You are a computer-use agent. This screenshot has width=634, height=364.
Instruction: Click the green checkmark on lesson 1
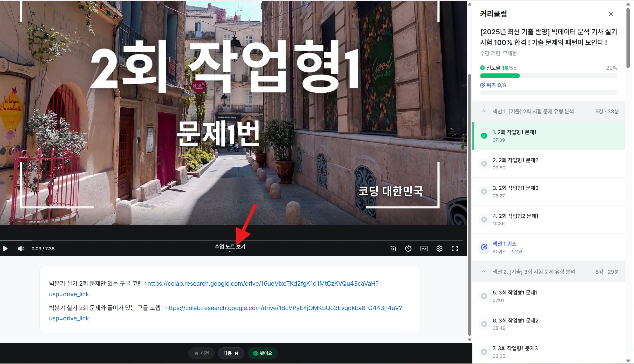pos(484,135)
